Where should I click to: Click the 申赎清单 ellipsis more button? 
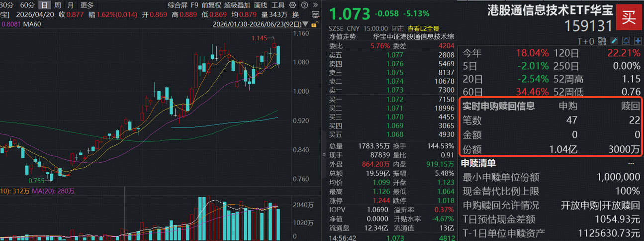(633, 163)
